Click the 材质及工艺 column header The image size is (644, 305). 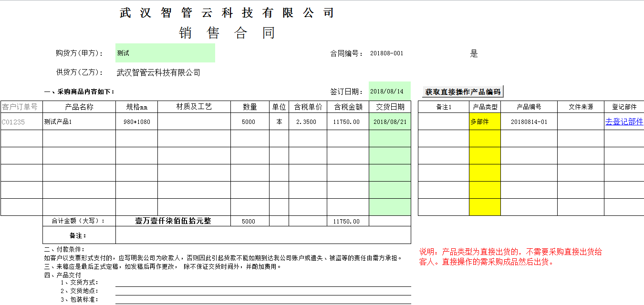(194, 107)
